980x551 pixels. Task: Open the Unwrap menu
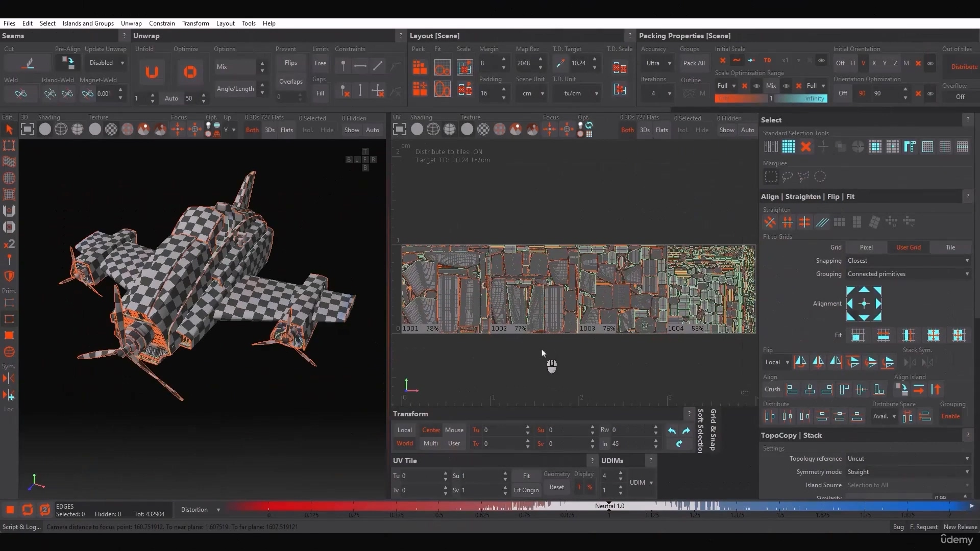(x=131, y=23)
